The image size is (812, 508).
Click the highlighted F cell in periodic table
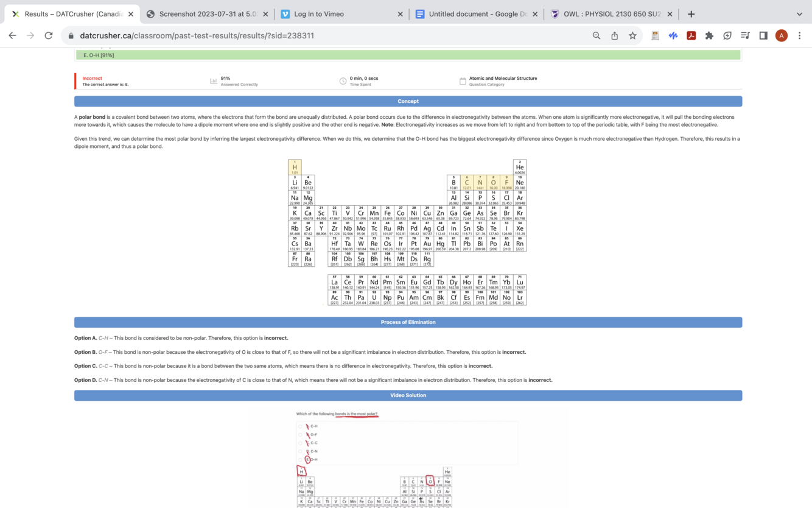click(x=506, y=183)
